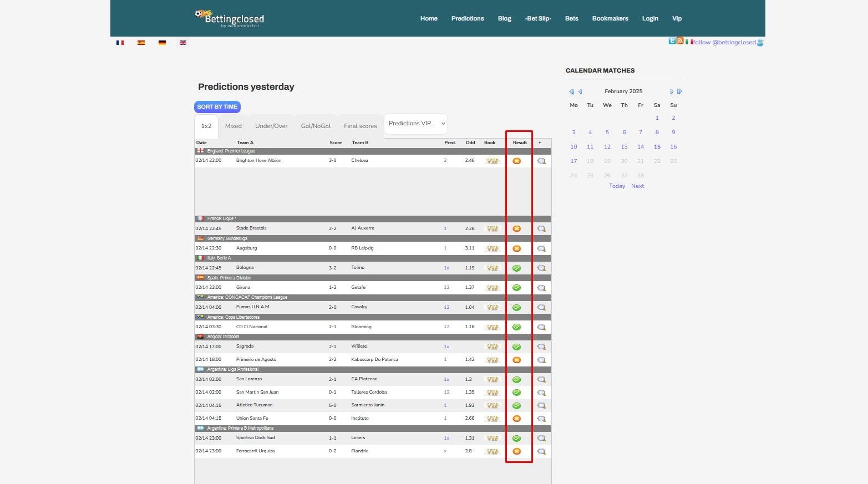Open Vip in the top navigation
This screenshot has height=484, width=868.
pos(677,18)
